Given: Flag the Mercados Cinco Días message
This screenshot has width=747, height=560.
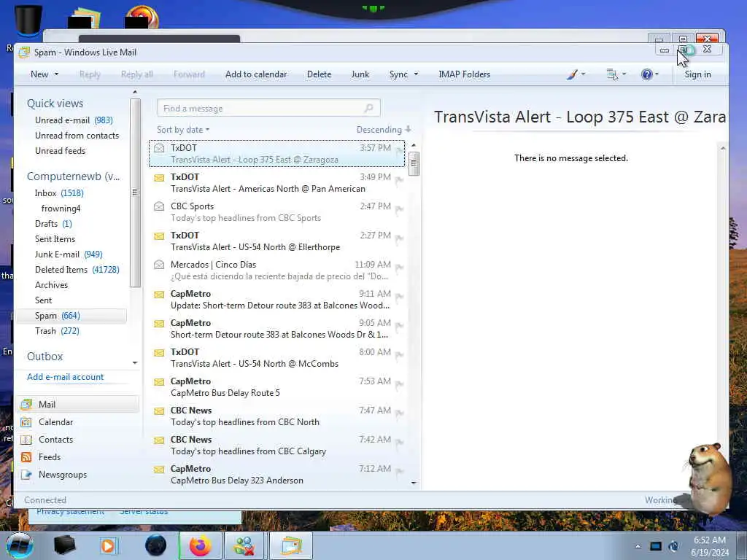Looking at the screenshot, I should tap(399, 267).
